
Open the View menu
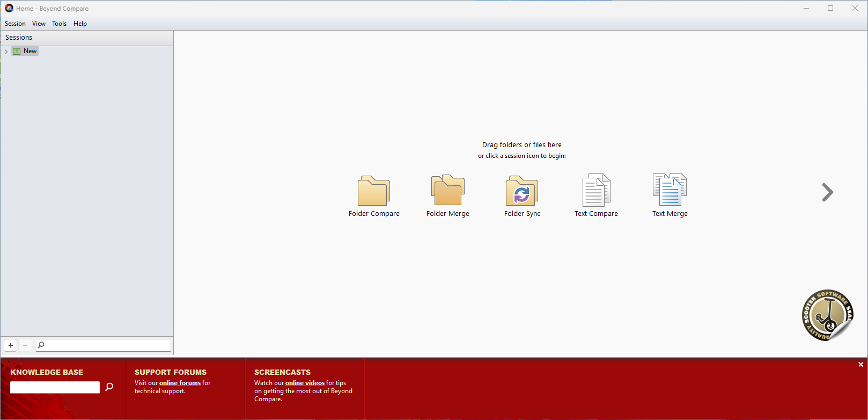[x=39, y=24]
